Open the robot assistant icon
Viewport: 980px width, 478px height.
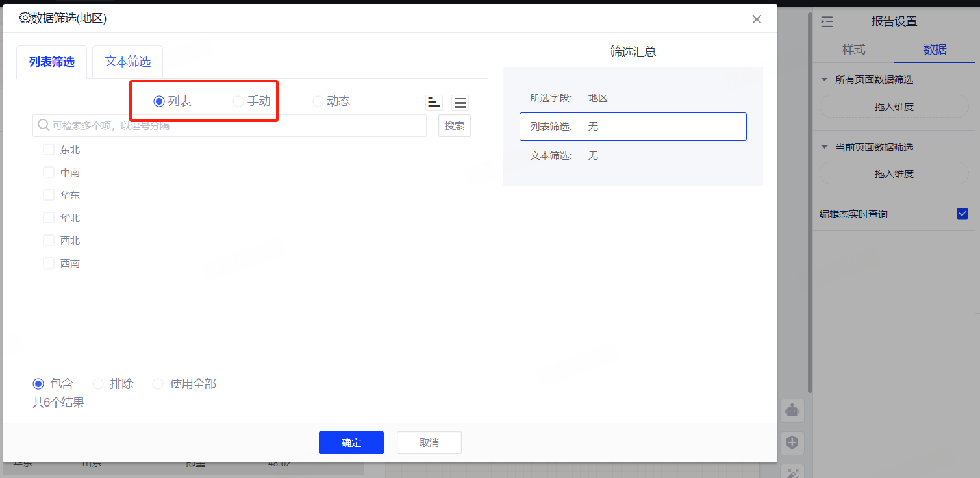pyautogui.click(x=792, y=410)
